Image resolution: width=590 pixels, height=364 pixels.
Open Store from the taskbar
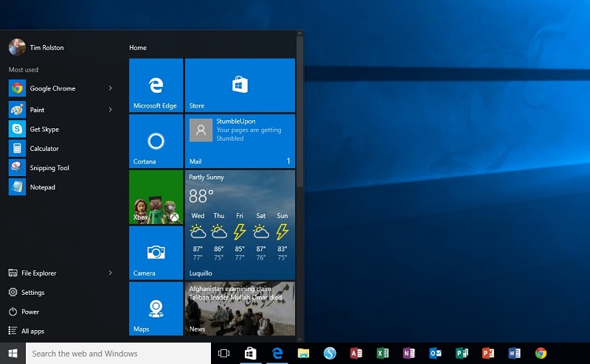(251, 354)
